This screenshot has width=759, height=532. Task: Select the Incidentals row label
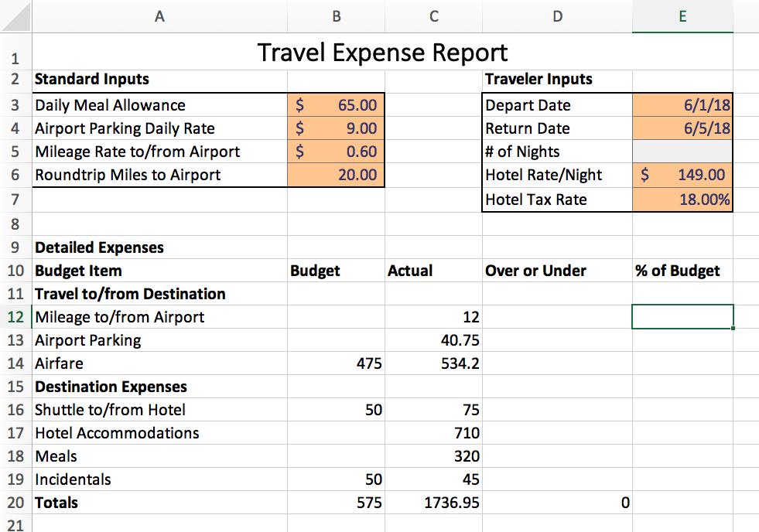point(159,479)
